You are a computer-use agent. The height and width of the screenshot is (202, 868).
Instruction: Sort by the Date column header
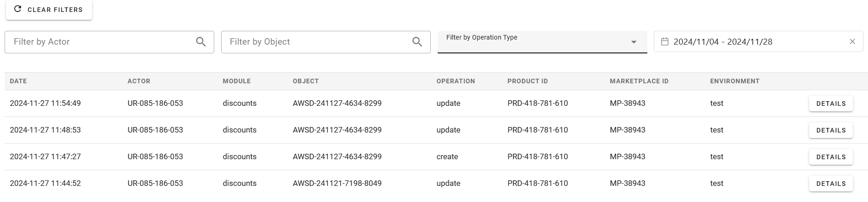(18, 81)
